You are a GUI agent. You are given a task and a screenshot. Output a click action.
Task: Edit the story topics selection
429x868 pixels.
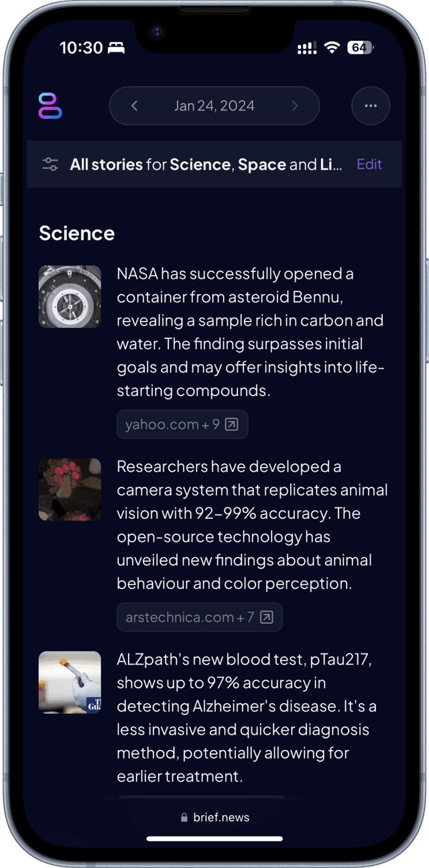[369, 164]
